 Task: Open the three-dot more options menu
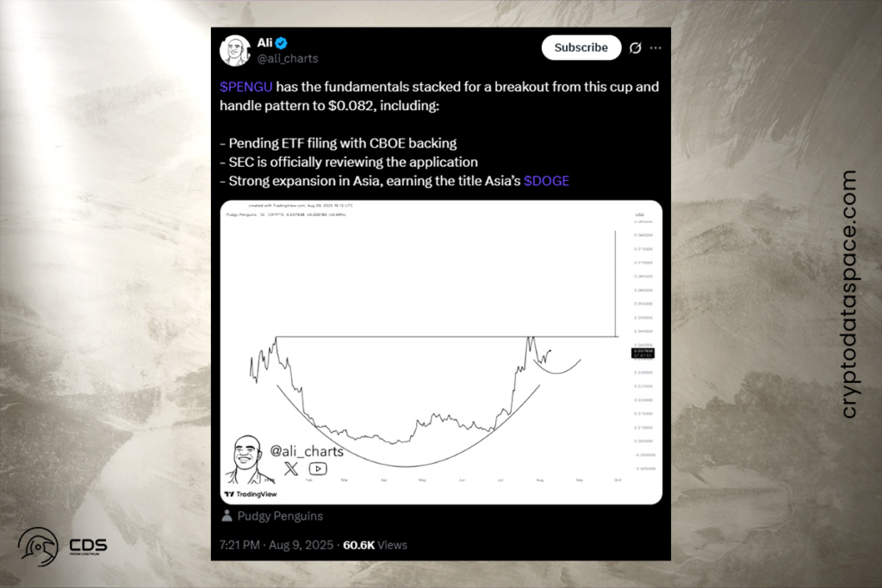(x=655, y=48)
